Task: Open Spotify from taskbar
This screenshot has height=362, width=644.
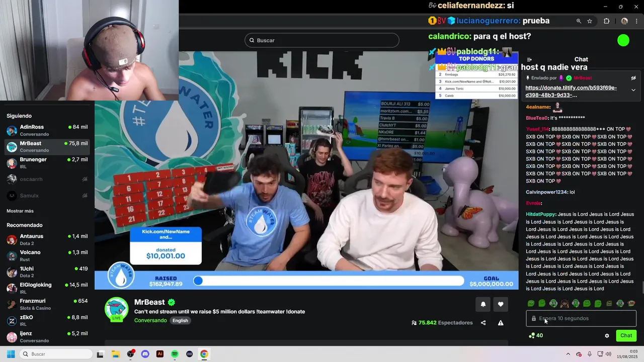Action: coord(175,354)
